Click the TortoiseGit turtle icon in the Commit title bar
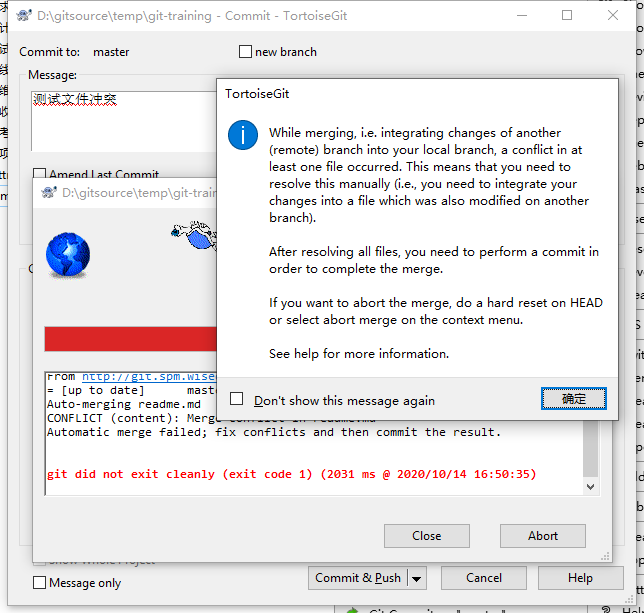The width and height of the screenshot is (644, 613). pos(24,16)
